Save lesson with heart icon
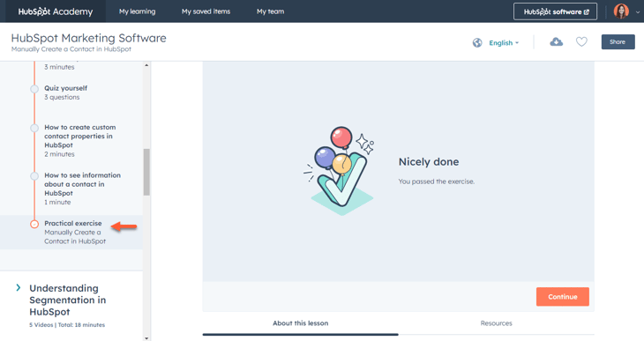644x341 pixels. (581, 42)
